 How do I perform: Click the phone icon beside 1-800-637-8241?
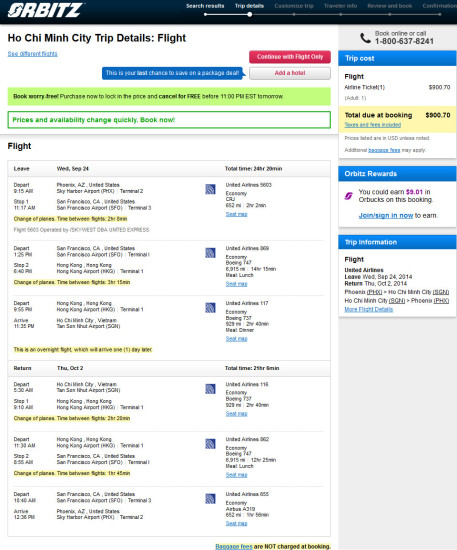pyautogui.click(x=365, y=38)
